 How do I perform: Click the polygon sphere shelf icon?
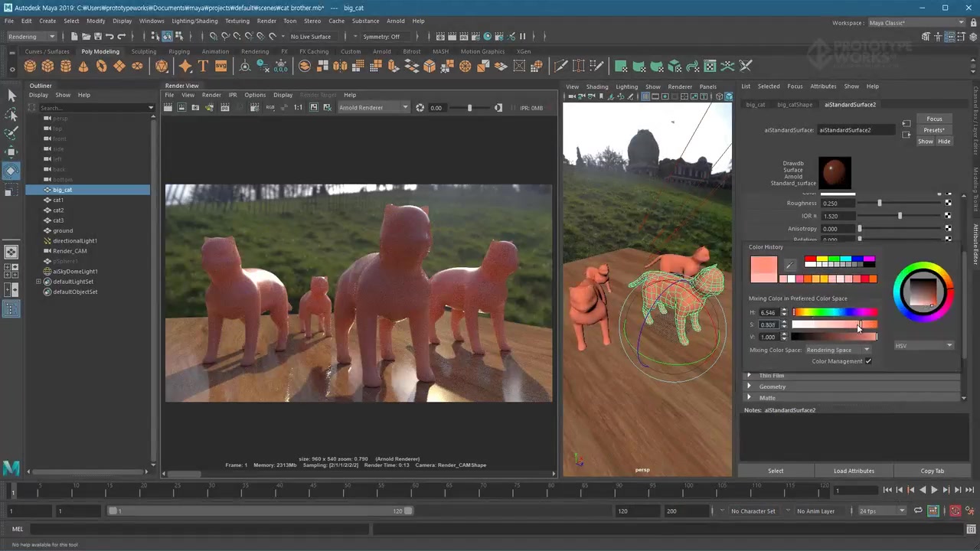[x=31, y=67]
